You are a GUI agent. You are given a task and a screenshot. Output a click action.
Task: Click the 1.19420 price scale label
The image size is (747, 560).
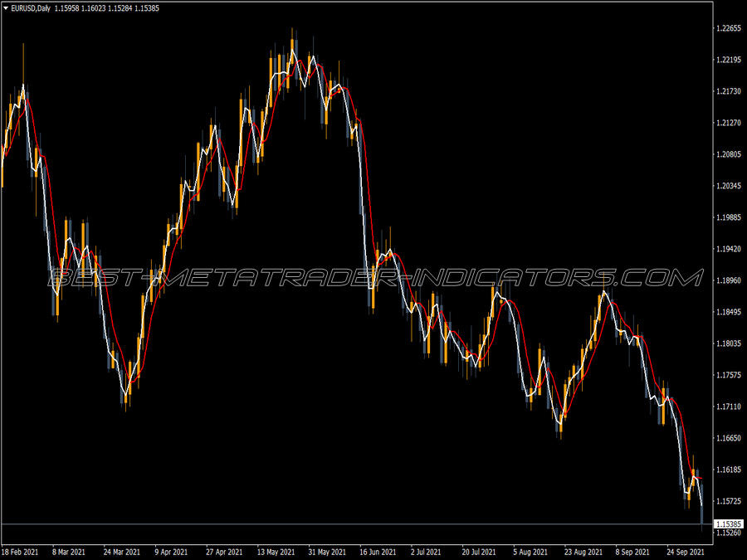(x=729, y=249)
